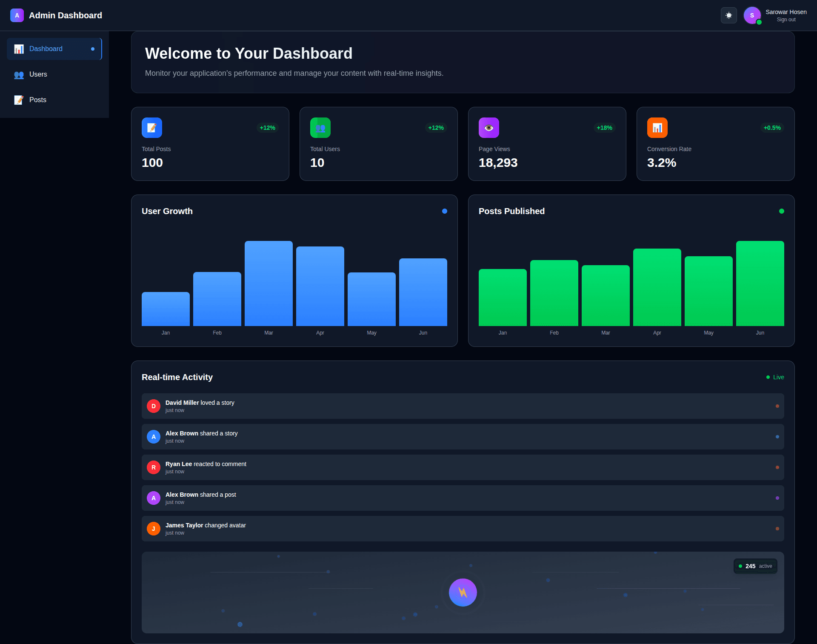Click the June bar in Posts Published
This screenshot has height=644, width=817.
(x=760, y=283)
